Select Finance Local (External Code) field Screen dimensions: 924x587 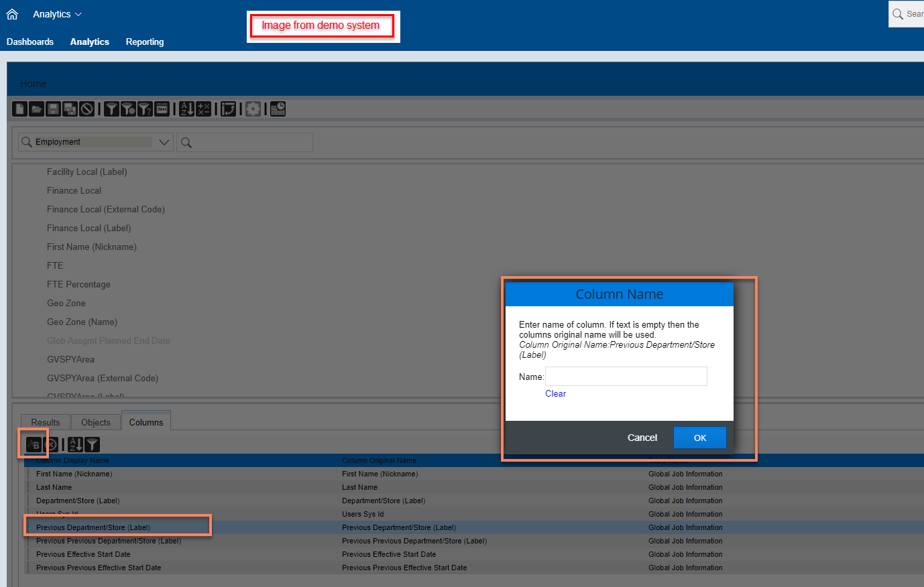(x=106, y=209)
